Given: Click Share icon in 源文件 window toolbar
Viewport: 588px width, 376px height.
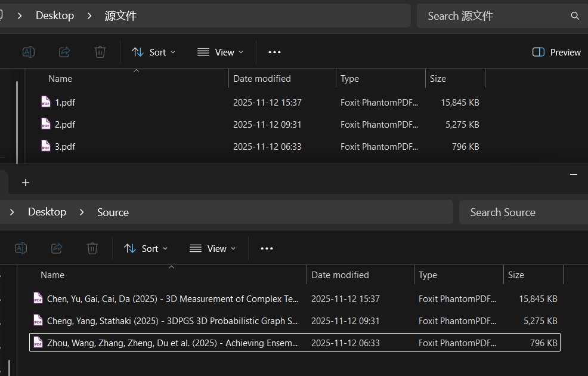Looking at the screenshot, I should (64, 52).
